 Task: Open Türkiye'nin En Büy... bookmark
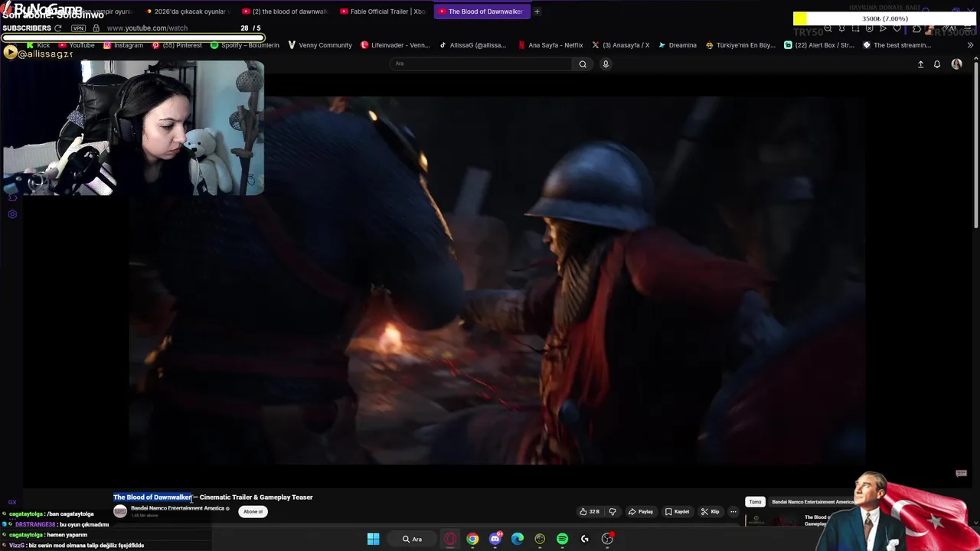(740, 45)
